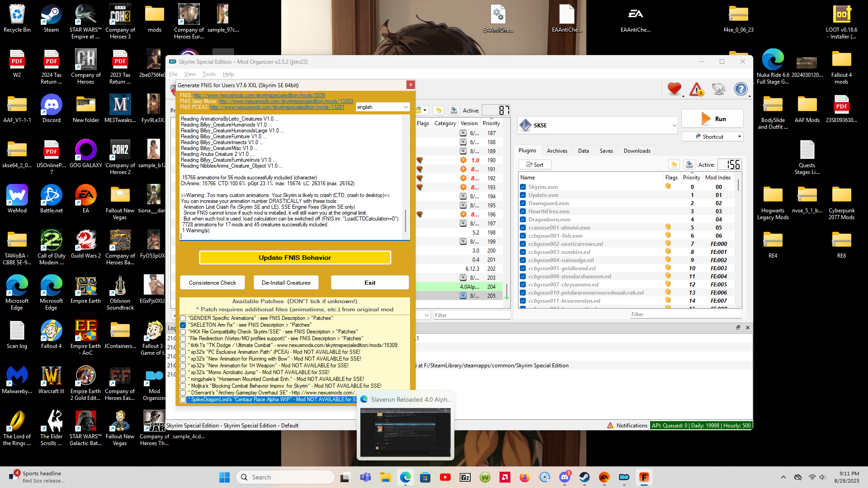Open Steam desktop shortcut
Screen dimensions: 868x488
51,19
